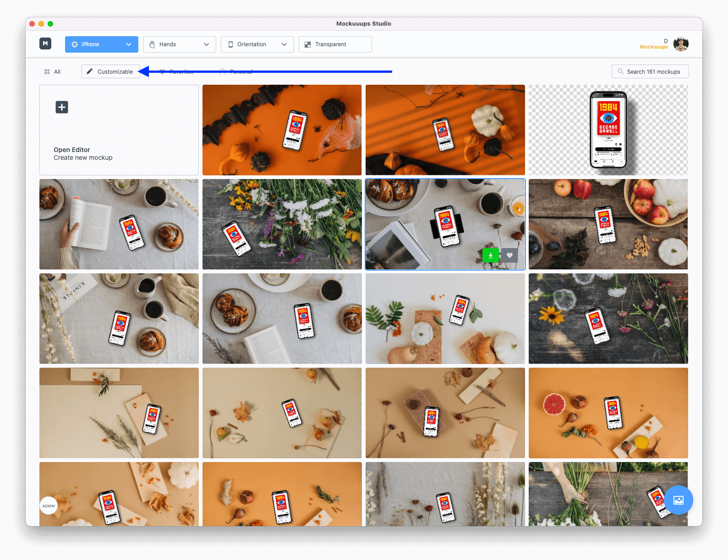Click the Mockuuups M logo icon
The height and width of the screenshot is (560, 728).
(x=45, y=43)
